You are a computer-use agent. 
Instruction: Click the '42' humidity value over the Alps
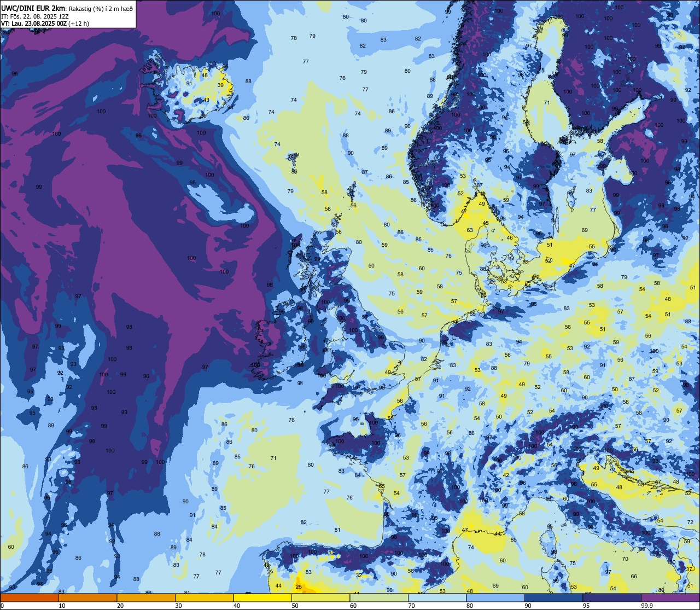tap(506, 475)
